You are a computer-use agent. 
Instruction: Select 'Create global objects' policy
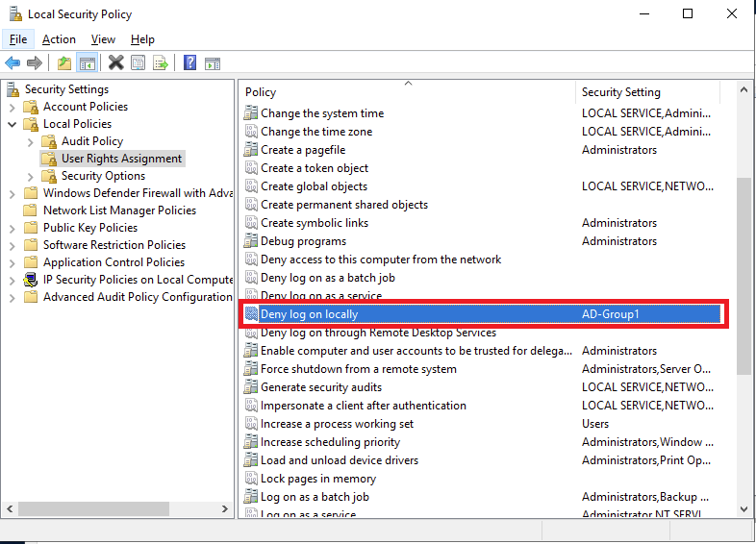click(x=314, y=186)
